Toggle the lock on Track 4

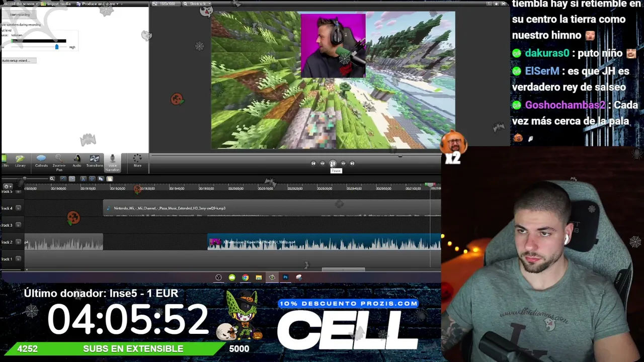(19, 208)
